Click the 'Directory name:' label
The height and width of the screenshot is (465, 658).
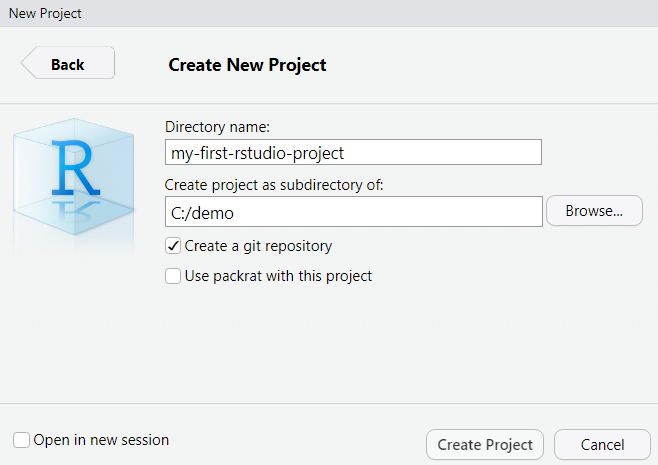(217, 127)
